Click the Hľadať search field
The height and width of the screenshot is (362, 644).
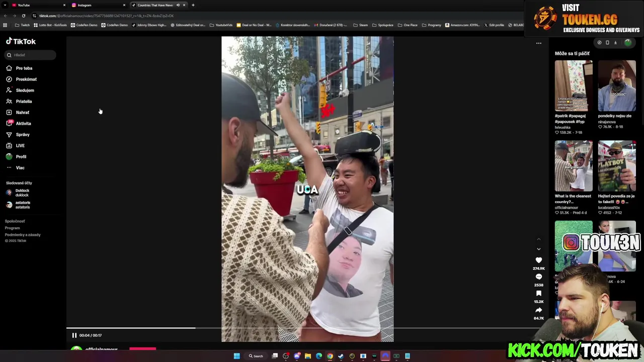click(30, 55)
